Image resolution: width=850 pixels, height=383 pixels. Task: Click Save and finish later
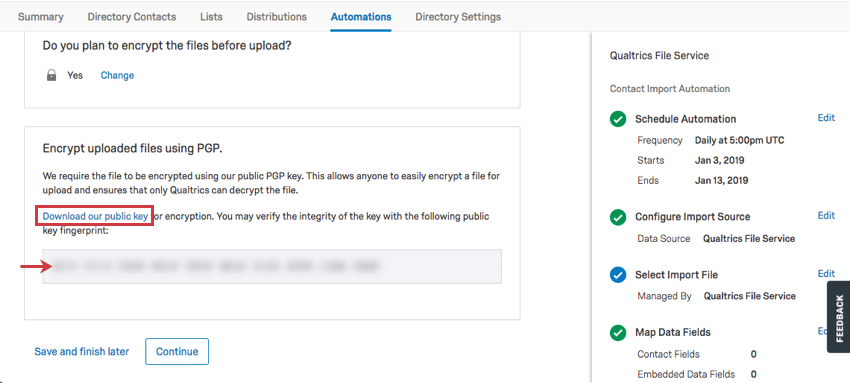tap(82, 352)
